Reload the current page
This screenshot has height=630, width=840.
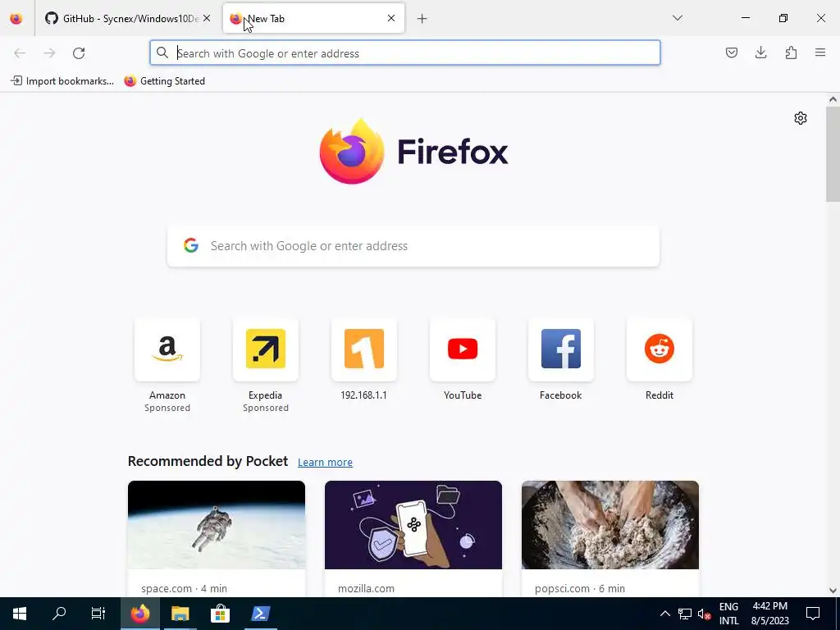coord(79,53)
